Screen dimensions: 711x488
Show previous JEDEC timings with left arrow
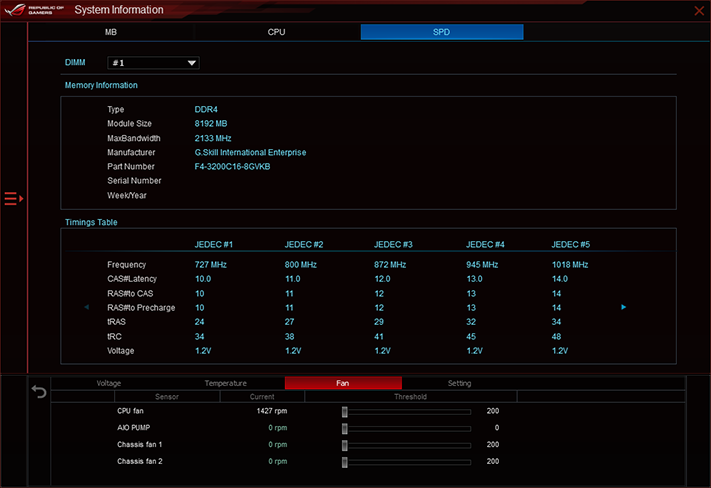point(87,307)
